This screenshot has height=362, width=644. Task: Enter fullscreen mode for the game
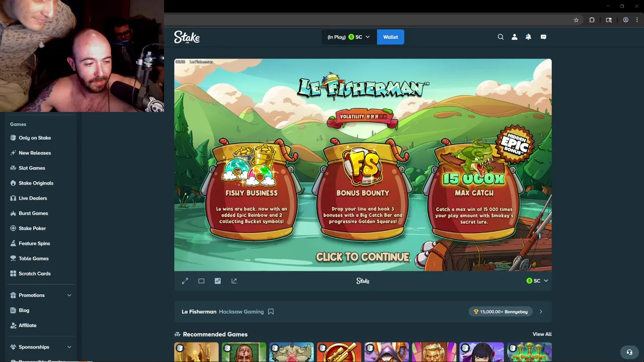coord(185,281)
